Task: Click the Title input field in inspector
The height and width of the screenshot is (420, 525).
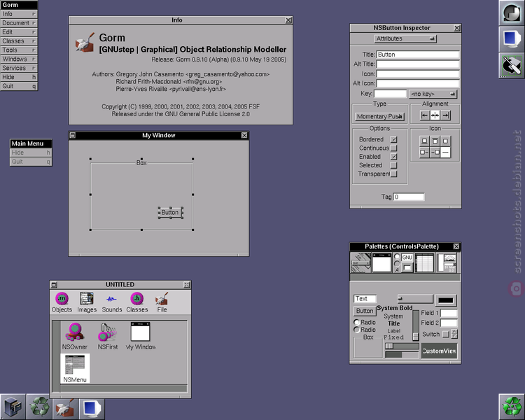Action: pos(418,55)
